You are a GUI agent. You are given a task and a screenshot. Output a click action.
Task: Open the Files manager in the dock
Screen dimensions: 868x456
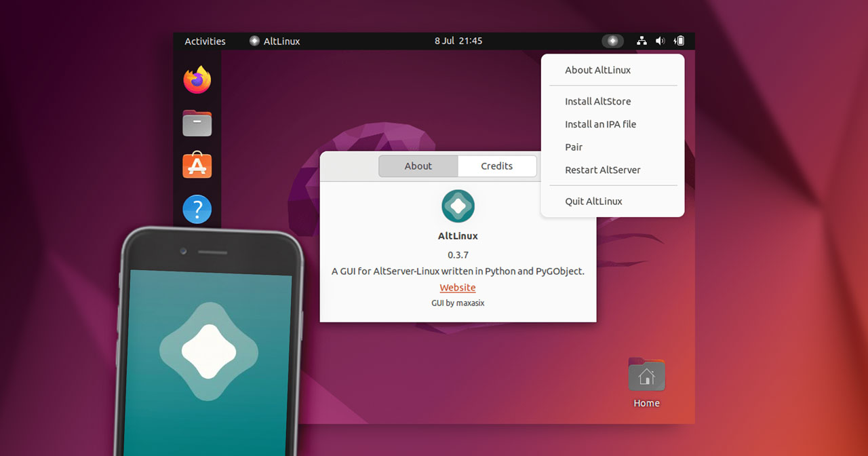pos(197,123)
